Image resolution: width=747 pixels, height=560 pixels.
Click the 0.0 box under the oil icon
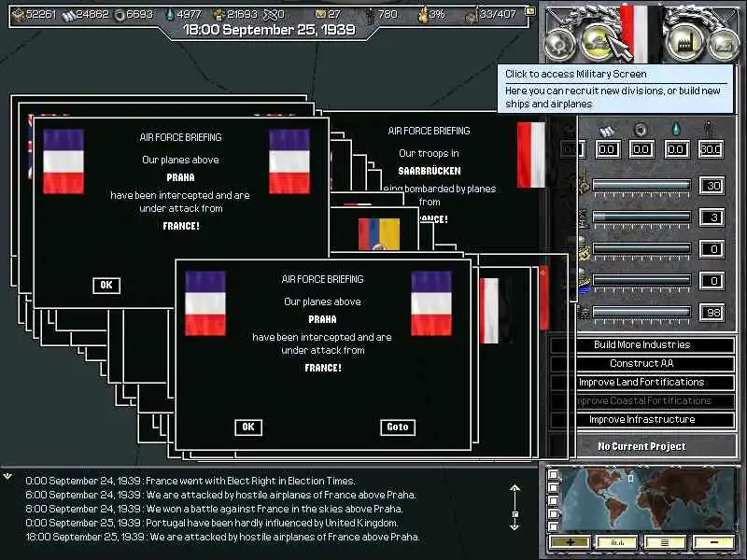[676, 149]
